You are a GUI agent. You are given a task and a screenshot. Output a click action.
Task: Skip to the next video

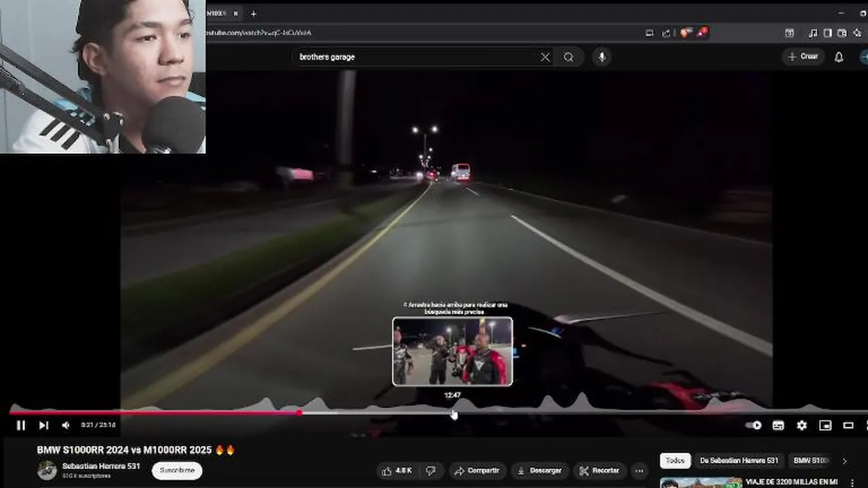43,425
